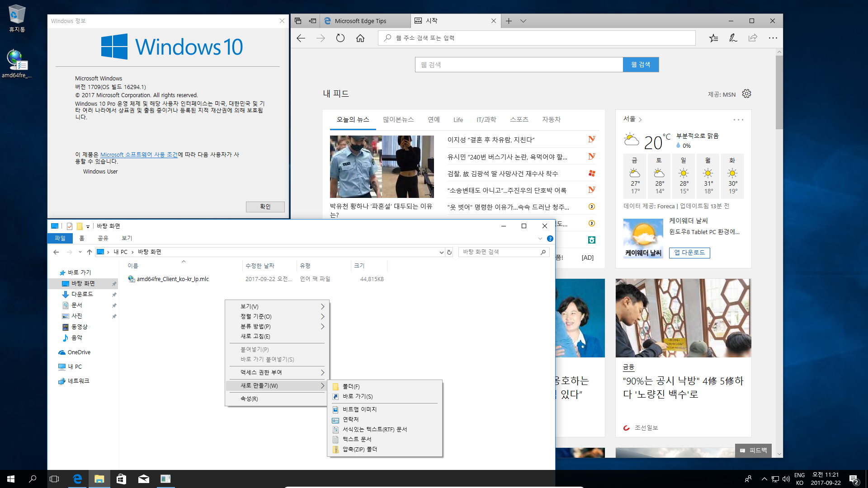Switch to Microsoft Edge Tips tab
The width and height of the screenshot is (868, 488).
pyautogui.click(x=365, y=21)
